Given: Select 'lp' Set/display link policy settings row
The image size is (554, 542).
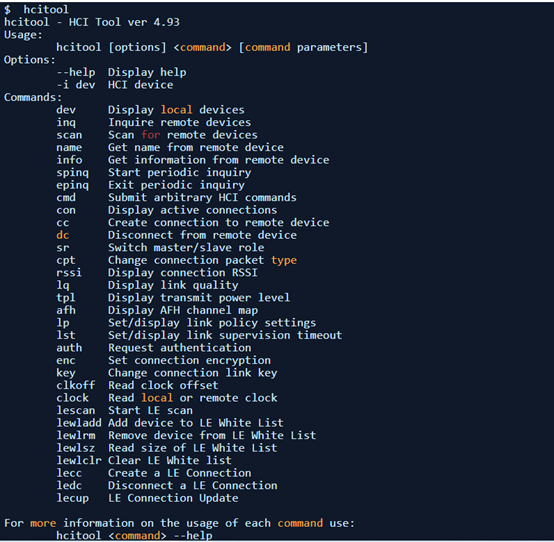Looking at the screenshot, I should point(186,323).
